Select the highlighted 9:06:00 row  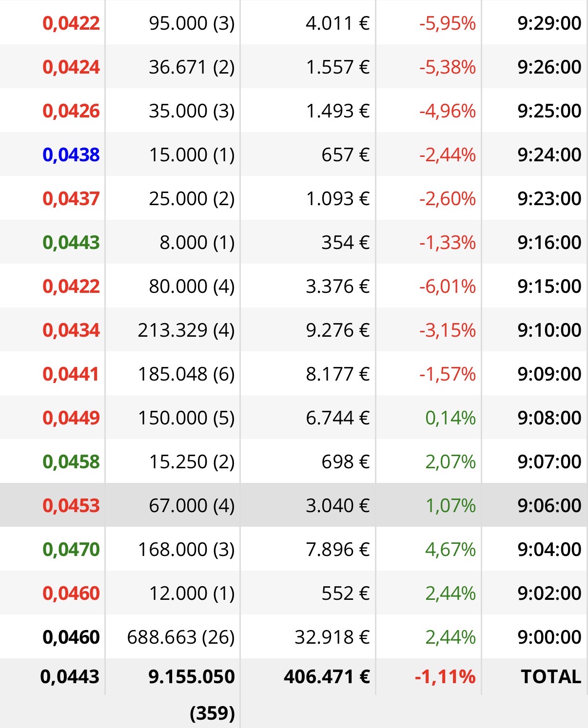294,505
